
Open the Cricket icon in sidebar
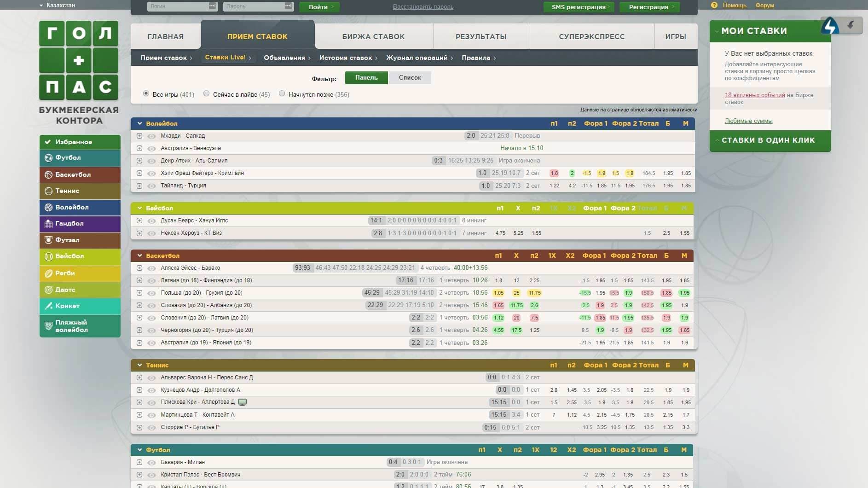pyautogui.click(x=48, y=306)
